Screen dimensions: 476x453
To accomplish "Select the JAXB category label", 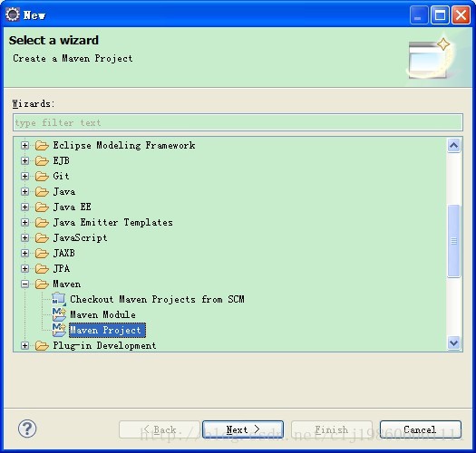I will click(63, 254).
